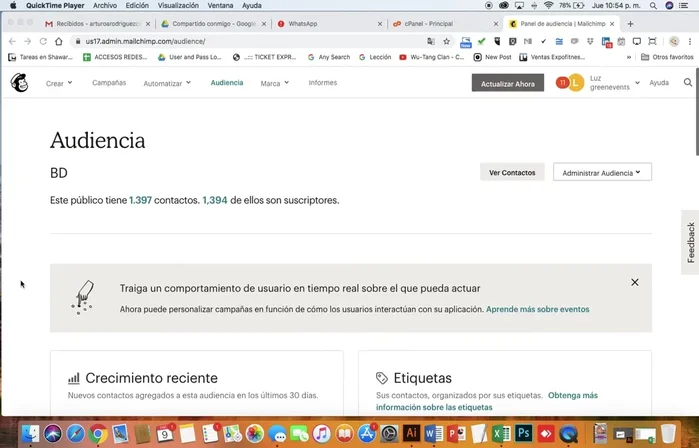The image size is (699, 448).
Task: Expand the Automatizar dropdown menu
Action: coord(167,83)
